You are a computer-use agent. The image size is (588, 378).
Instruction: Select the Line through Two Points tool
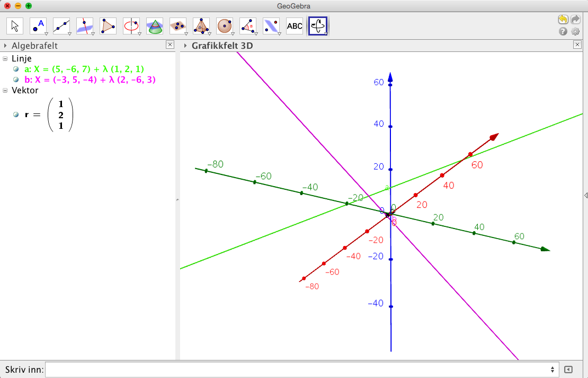point(61,25)
